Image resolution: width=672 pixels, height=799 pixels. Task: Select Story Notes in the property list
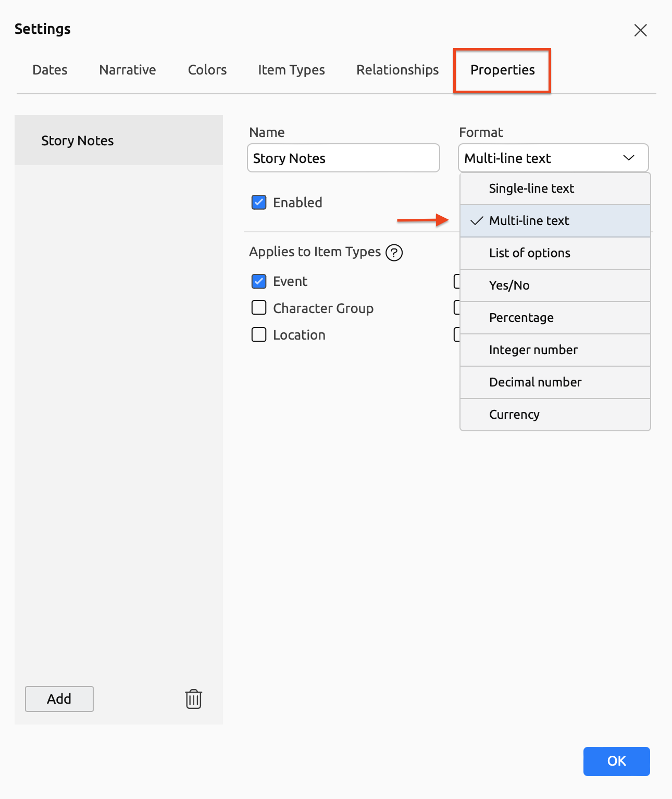point(119,141)
